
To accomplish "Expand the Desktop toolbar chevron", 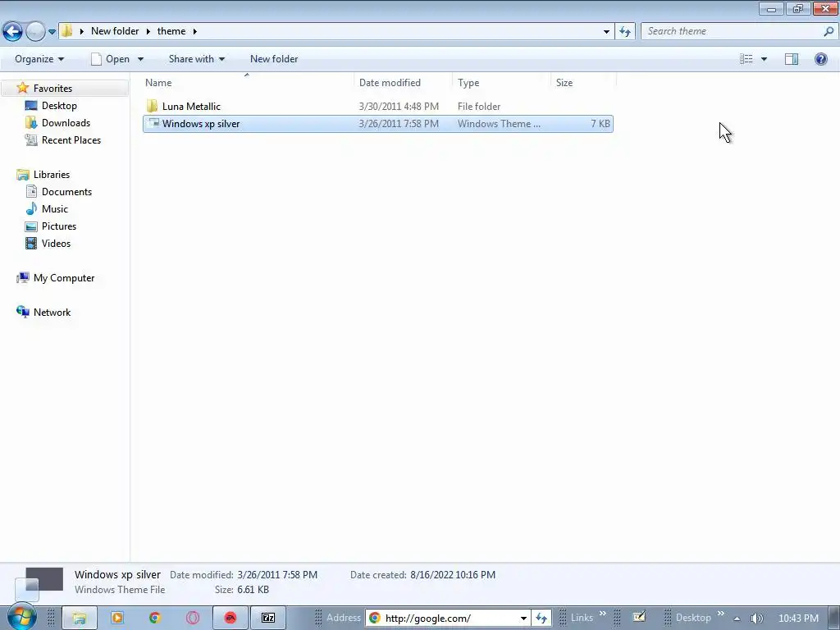I will 720,614.
